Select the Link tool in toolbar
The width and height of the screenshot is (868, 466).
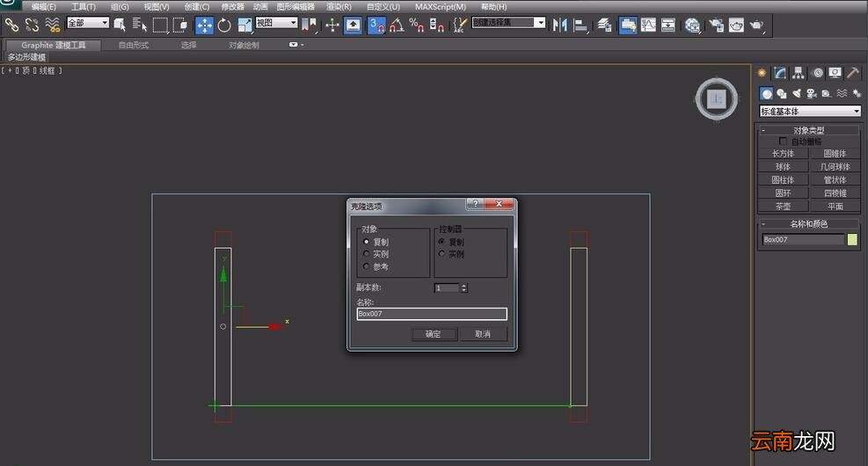click(x=11, y=25)
